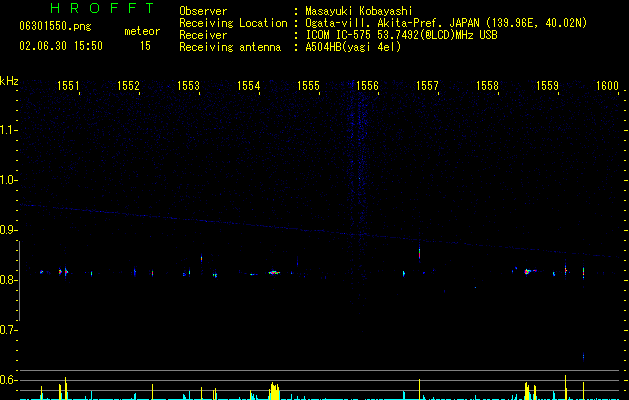
Task: Click the tall meteor echo near 1557
Action: 419,253
